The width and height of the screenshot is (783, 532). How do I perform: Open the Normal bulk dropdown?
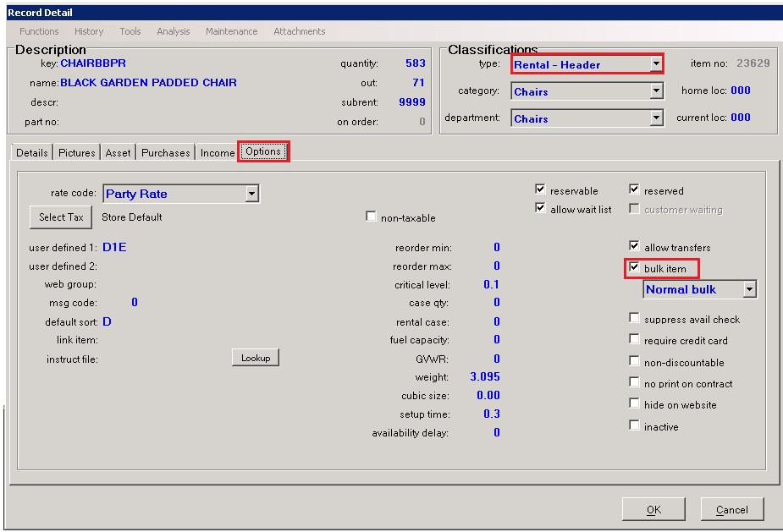(749, 289)
